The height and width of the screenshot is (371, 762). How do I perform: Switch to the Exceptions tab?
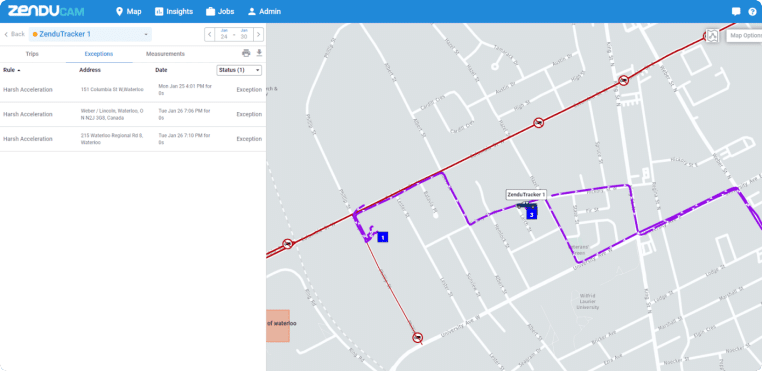click(x=99, y=54)
